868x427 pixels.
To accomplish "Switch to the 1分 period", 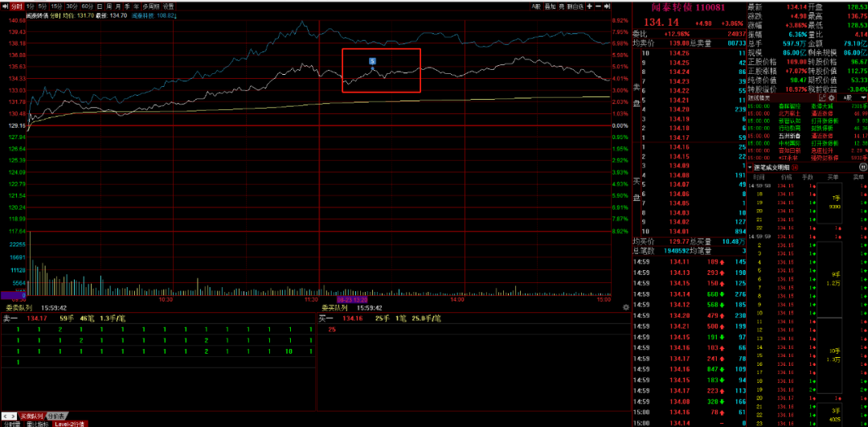I will click(x=31, y=6).
